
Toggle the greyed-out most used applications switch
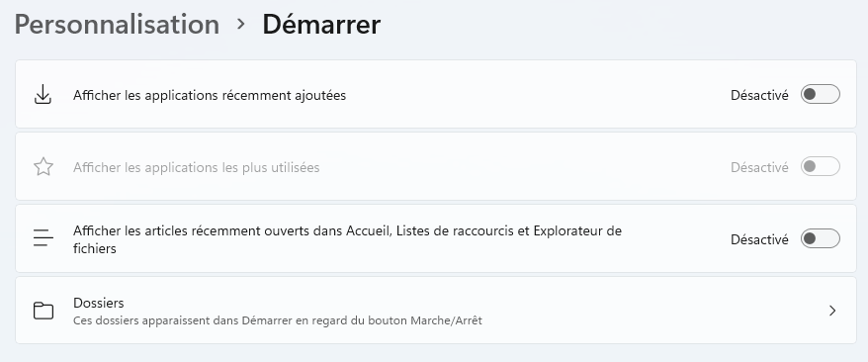point(820,166)
